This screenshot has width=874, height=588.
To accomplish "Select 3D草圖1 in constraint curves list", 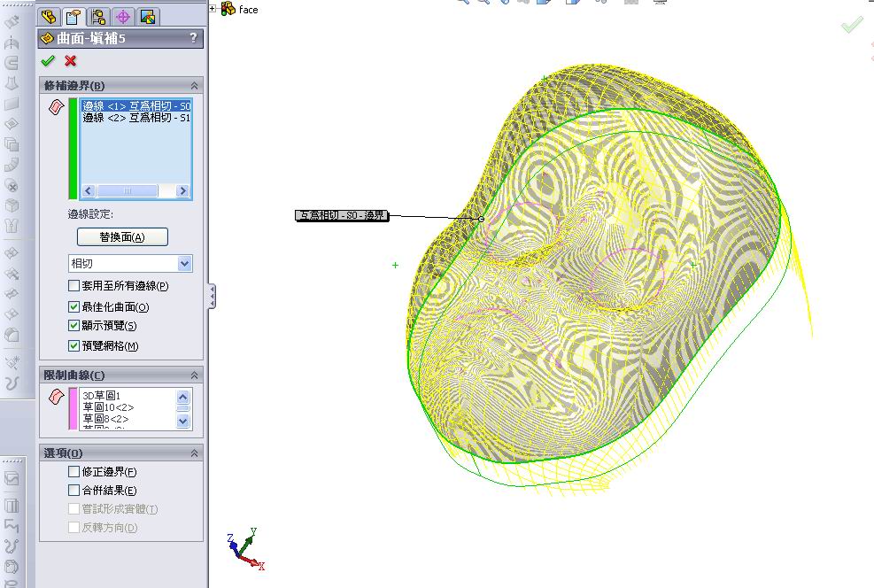I will (102, 396).
